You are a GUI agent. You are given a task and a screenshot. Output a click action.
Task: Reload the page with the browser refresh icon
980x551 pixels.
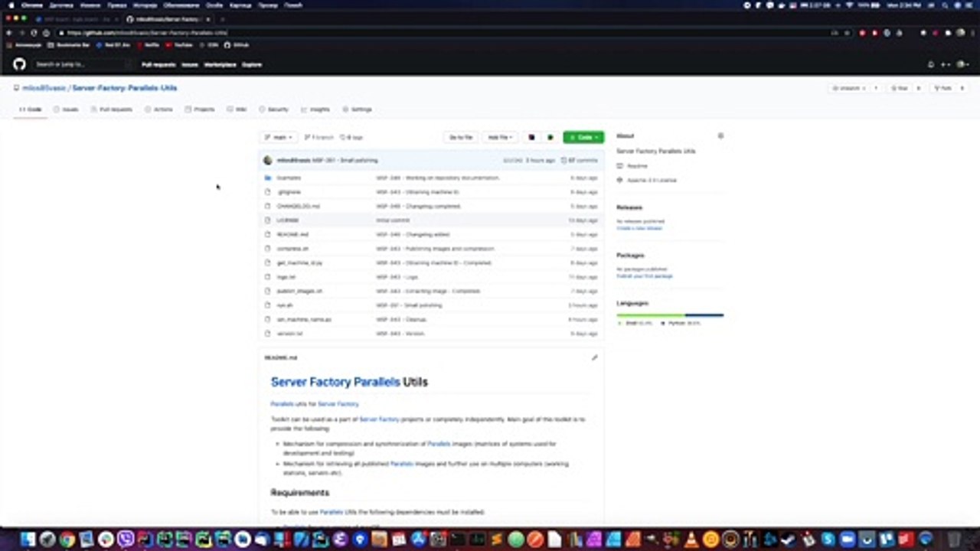pos(34,33)
